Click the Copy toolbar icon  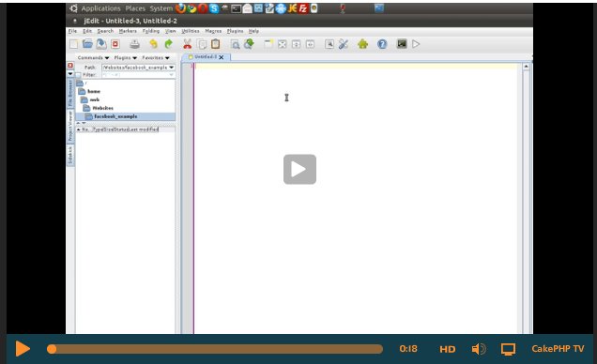pos(202,44)
